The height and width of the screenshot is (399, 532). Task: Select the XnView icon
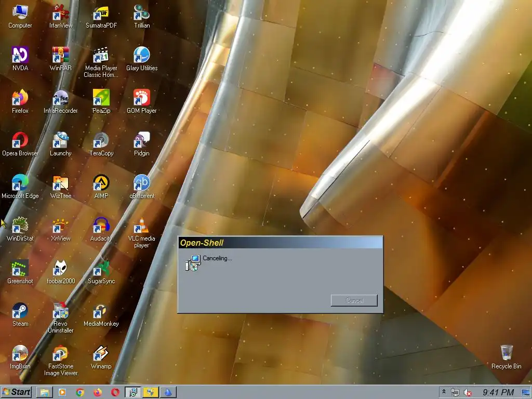pos(61,230)
